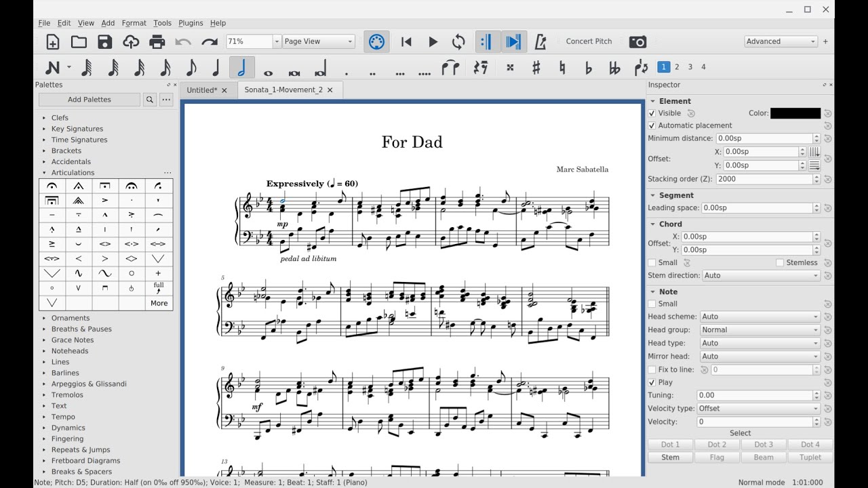Open the File menu

coord(44,23)
